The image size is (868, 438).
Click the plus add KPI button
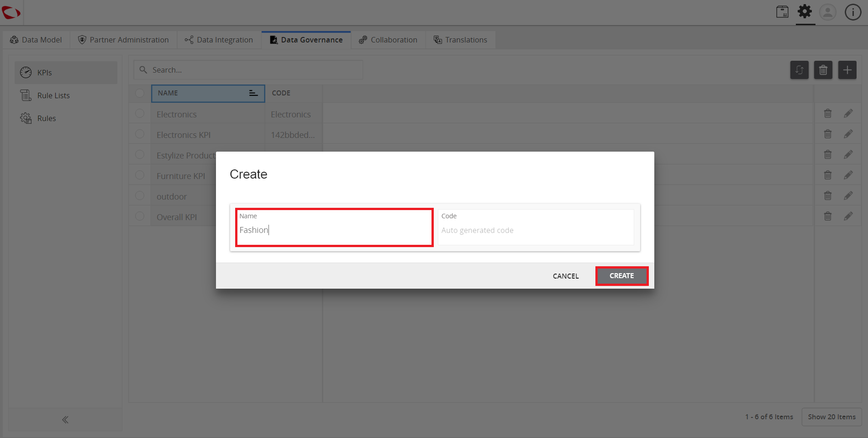[x=847, y=70]
